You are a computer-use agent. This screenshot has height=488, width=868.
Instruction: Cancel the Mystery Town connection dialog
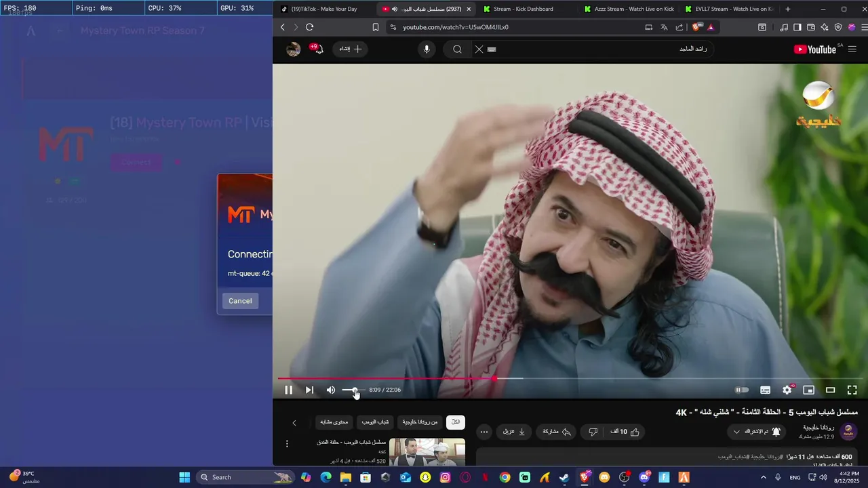point(240,301)
